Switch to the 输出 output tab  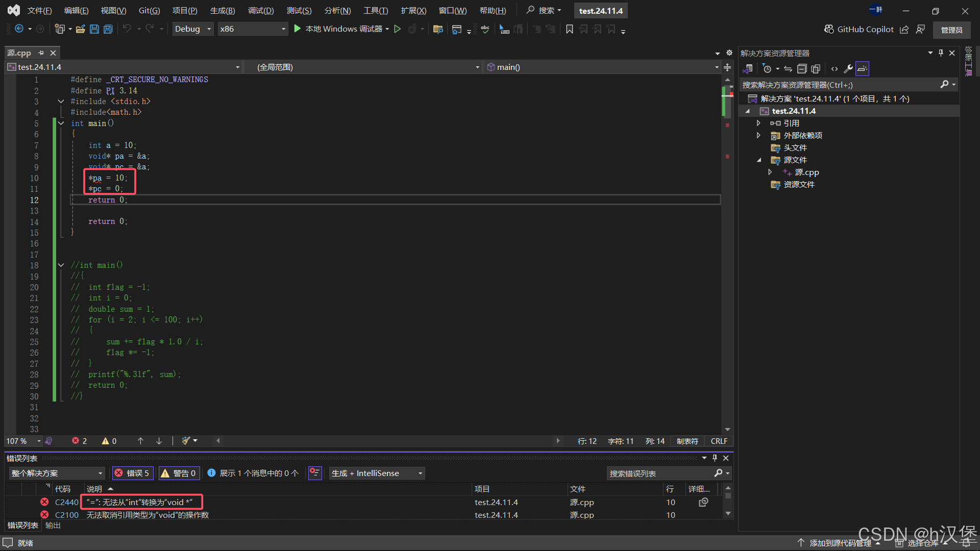pyautogui.click(x=53, y=525)
